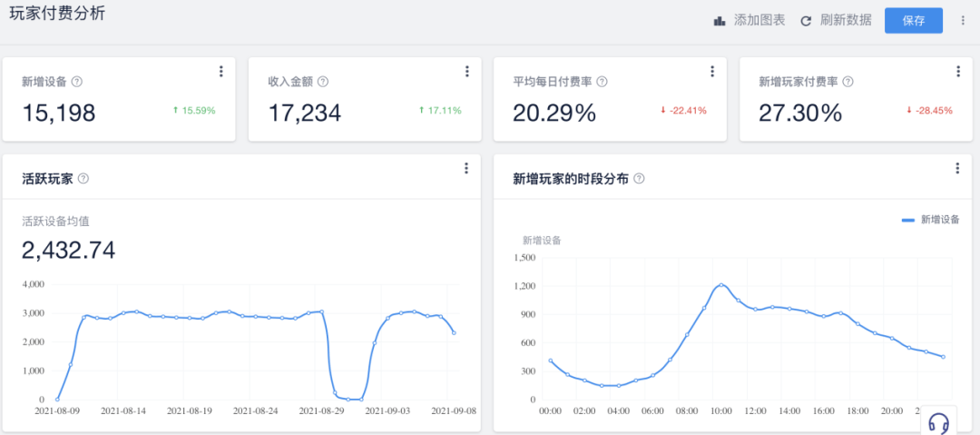This screenshot has width=980, height=435.
Task: Click the help icon beside 新增玩家的时段分布
Action: [x=639, y=179]
